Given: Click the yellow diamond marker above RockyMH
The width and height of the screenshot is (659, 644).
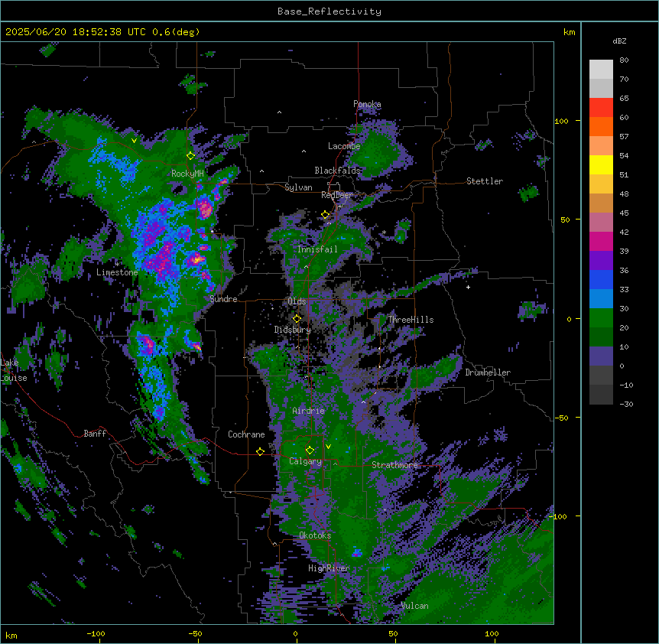Looking at the screenshot, I should tap(191, 156).
